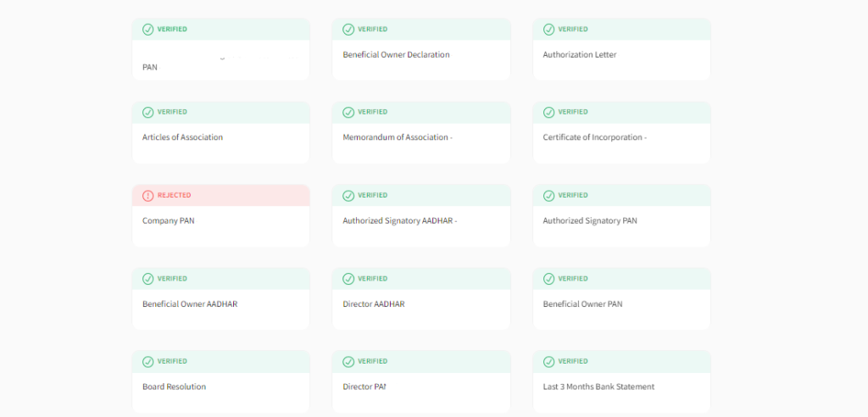The width and height of the screenshot is (868, 417).
Task: Click verified checkmark icon above Beneficial Owner Declaration
Action: pos(348,30)
